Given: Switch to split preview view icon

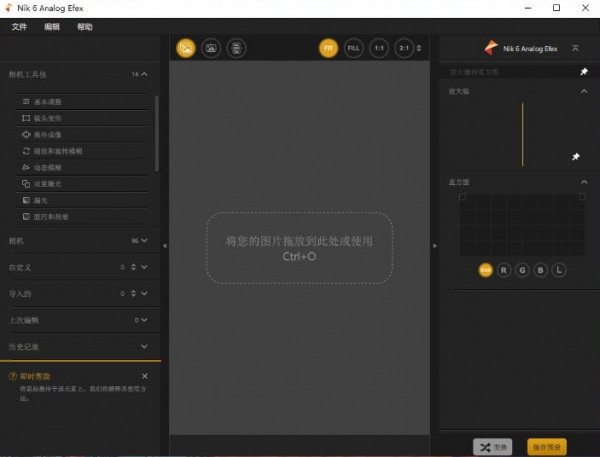Looking at the screenshot, I should (x=211, y=48).
